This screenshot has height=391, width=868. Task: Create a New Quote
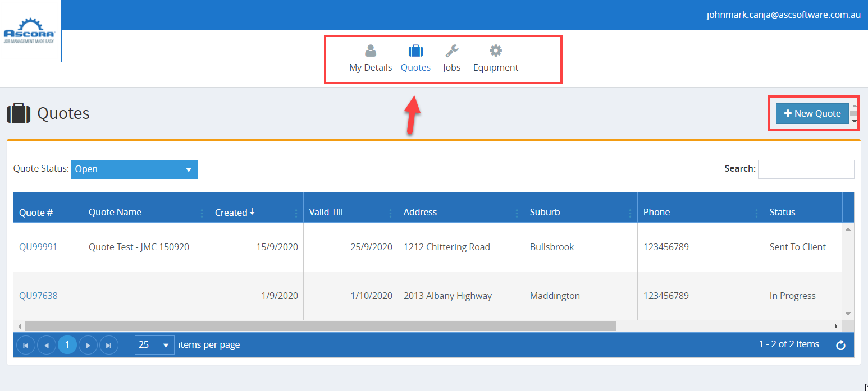click(812, 113)
